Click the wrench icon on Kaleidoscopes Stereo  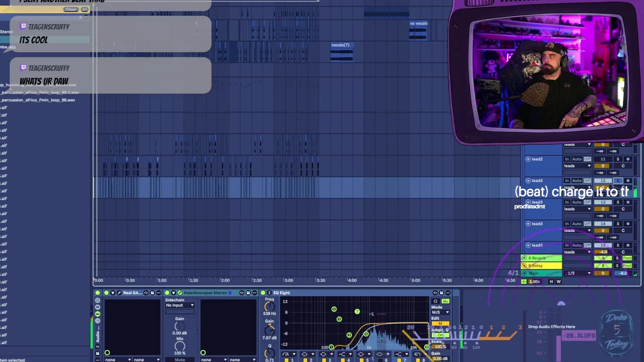[180, 293]
